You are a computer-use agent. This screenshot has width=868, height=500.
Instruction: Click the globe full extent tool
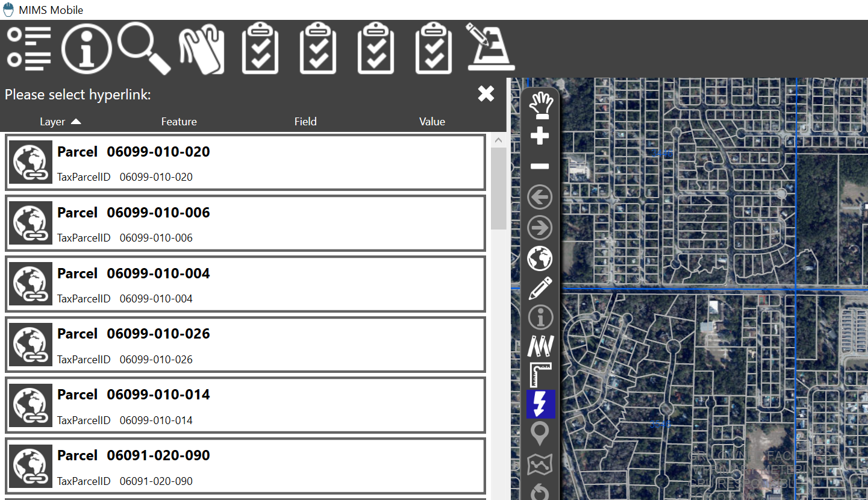pyautogui.click(x=540, y=258)
